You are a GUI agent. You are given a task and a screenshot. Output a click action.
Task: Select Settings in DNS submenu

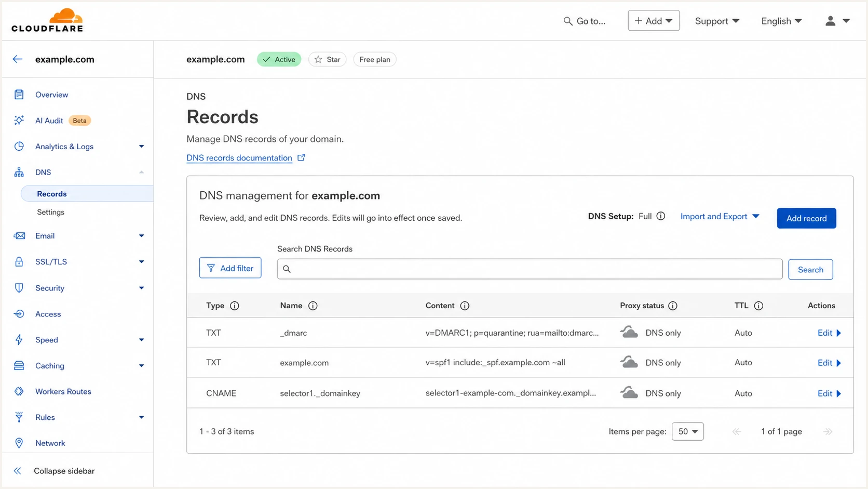[x=50, y=212]
